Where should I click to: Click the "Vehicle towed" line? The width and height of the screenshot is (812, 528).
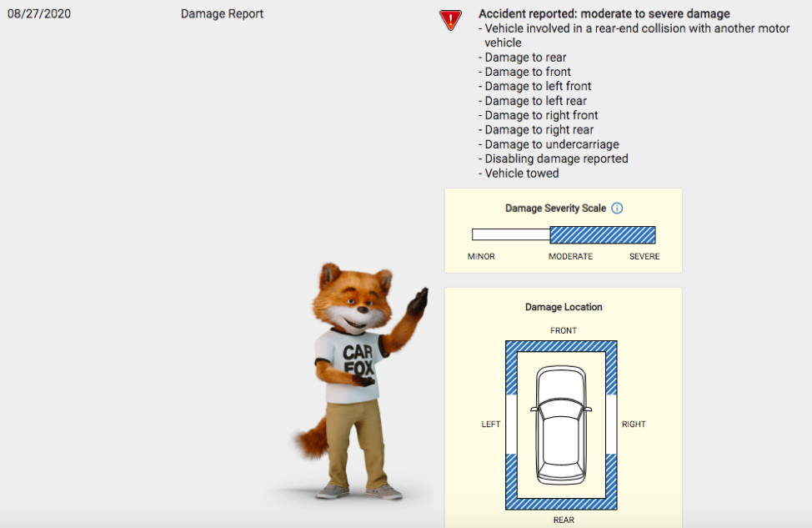pos(519,173)
